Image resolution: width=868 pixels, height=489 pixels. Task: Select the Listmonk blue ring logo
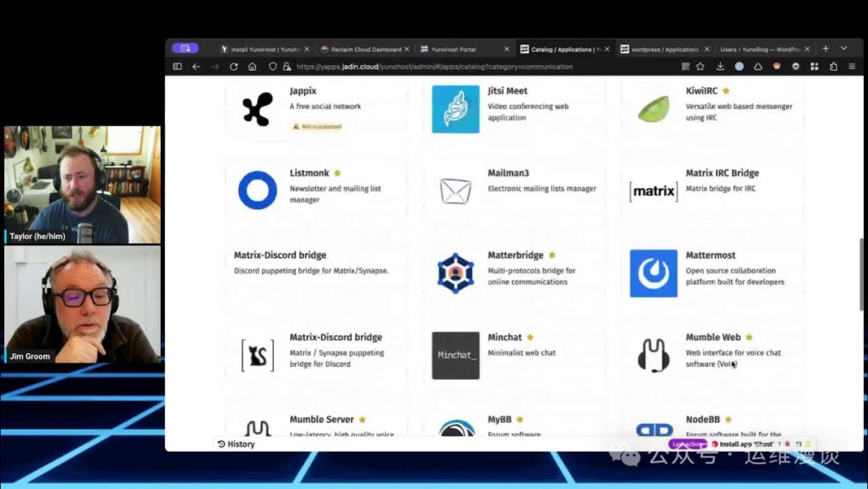point(257,190)
